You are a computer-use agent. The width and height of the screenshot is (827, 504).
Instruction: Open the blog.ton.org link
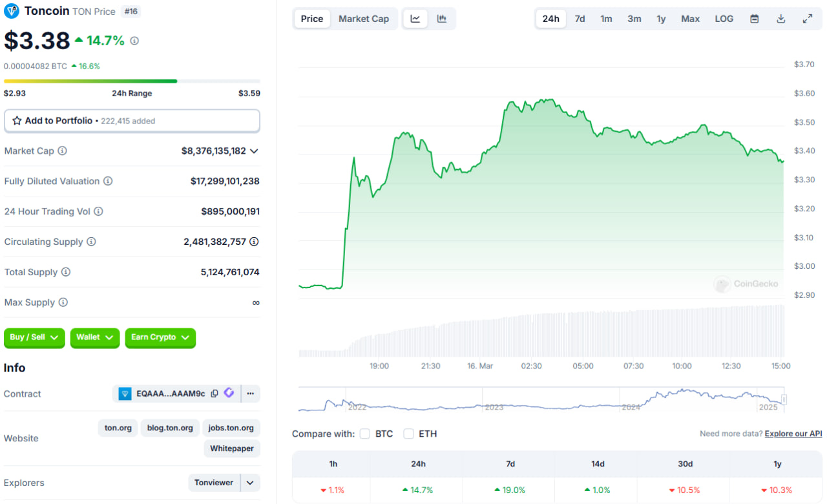[170, 428]
